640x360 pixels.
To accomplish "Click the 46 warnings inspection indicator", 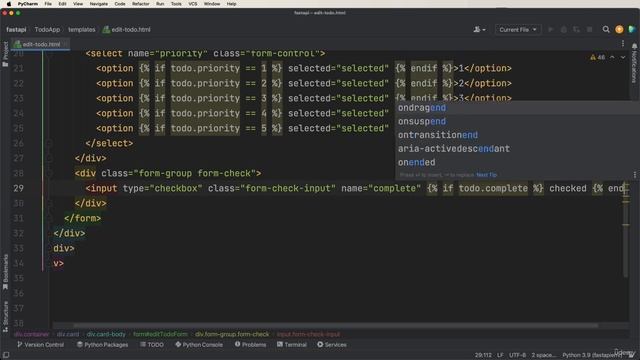I will tap(598, 58).
